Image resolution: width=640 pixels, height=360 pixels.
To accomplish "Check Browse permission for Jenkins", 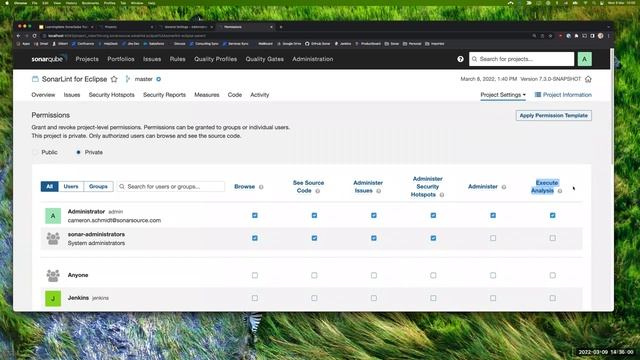I will coord(255,298).
